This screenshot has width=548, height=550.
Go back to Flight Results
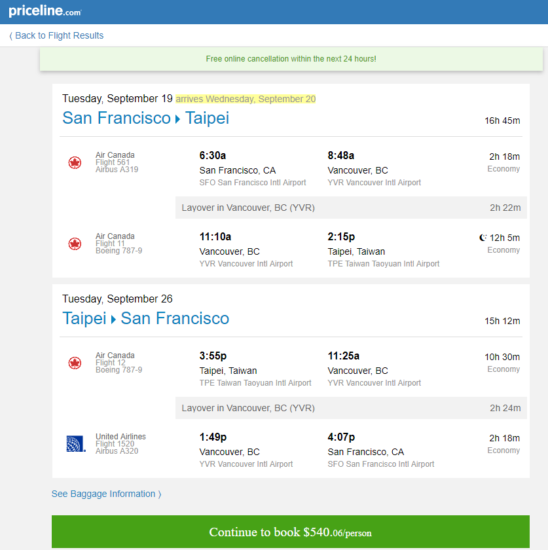pyautogui.click(x=56, y=35)
